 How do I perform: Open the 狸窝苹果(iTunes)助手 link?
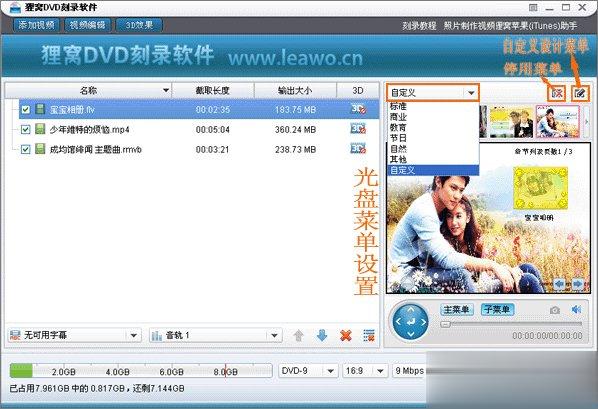click(x=536, y=26)
